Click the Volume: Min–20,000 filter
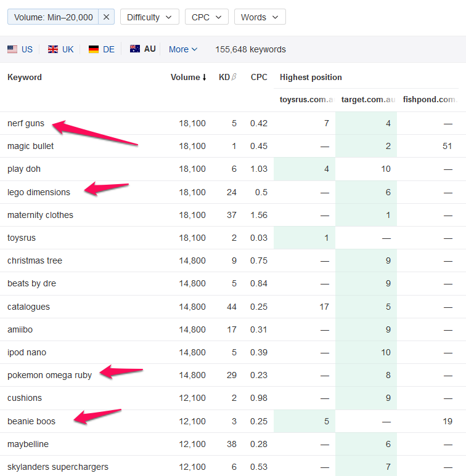 (x=52, y=17)
